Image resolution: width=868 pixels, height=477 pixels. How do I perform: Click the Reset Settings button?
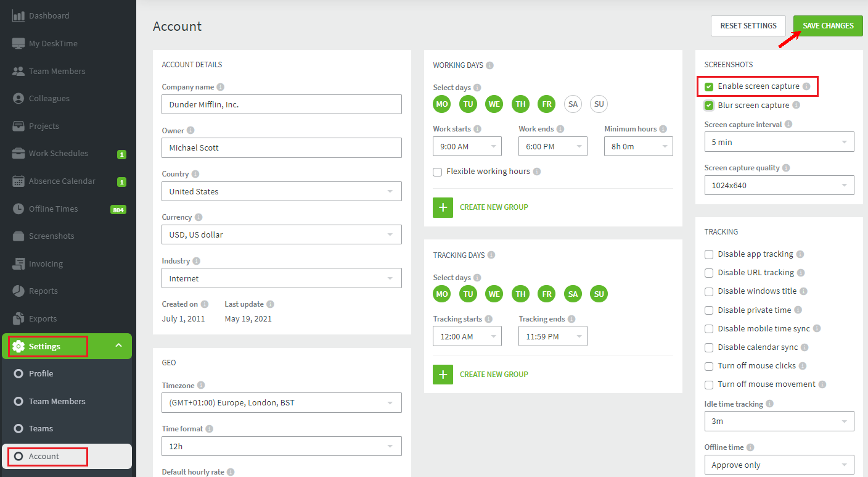click(x=748, y=26)
